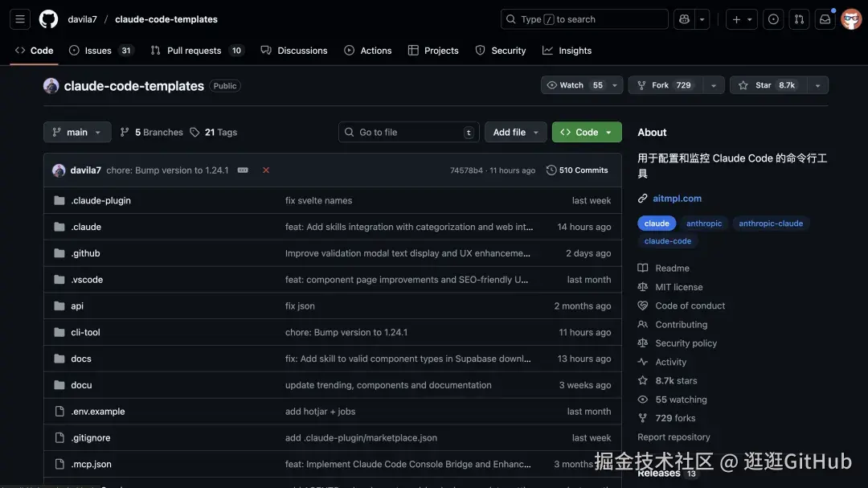Select the anthropic-claude topic tag
The width and height of the screenshot is (868, 488).
click(x=771, y=223)
